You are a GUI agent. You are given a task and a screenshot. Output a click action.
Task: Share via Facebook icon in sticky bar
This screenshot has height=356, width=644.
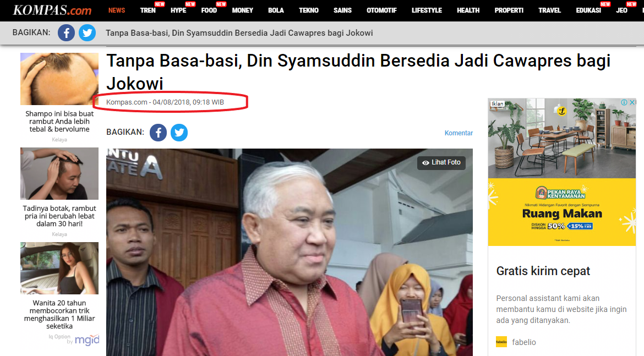point(66,33)
